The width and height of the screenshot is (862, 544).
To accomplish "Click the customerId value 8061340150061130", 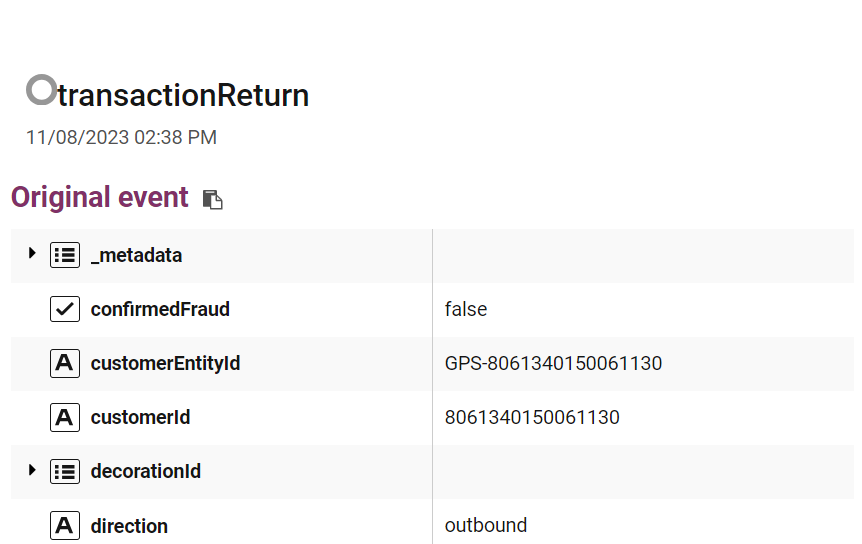I will point(532,417).
